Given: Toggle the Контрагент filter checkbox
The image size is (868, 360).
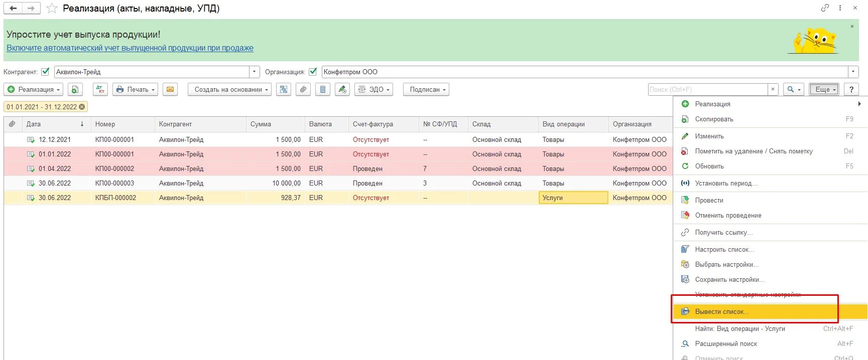Looking at the screenshot, I should coord(45,72).
